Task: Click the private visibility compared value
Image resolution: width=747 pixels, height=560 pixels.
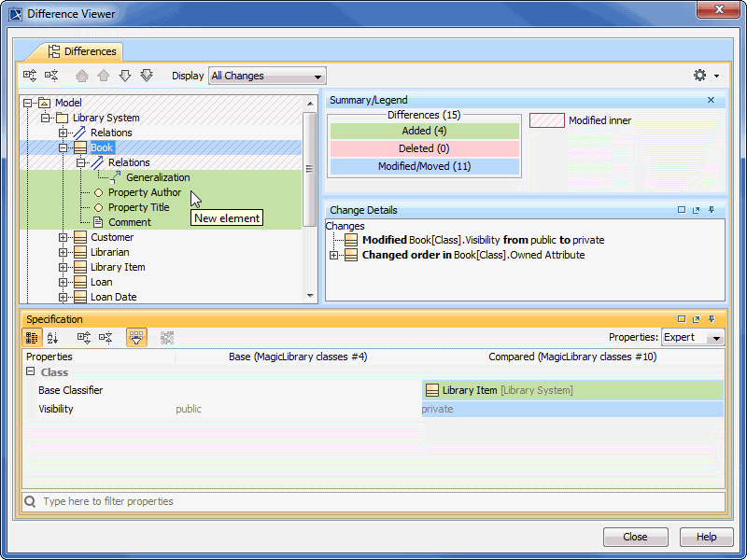Action: [572, 409]
